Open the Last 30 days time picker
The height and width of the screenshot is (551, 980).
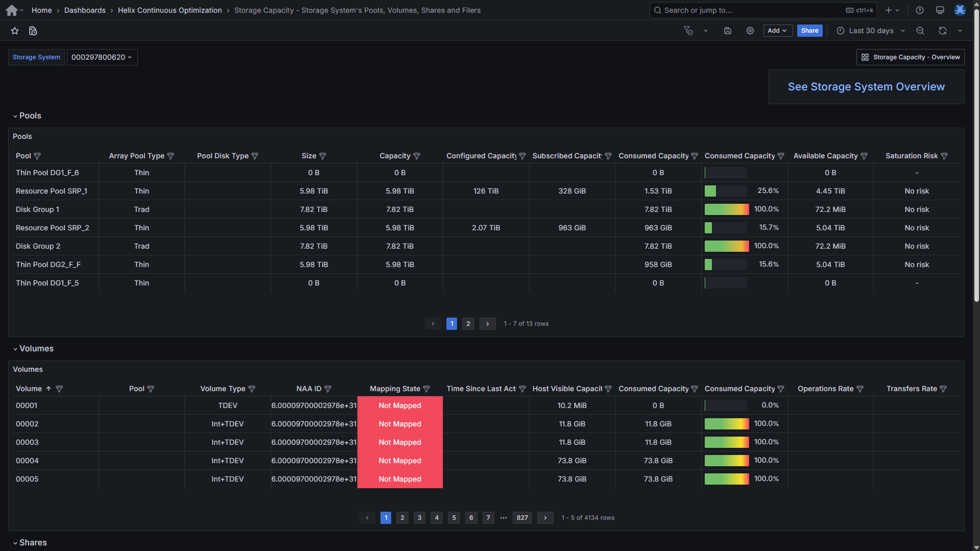coord(871,31)
